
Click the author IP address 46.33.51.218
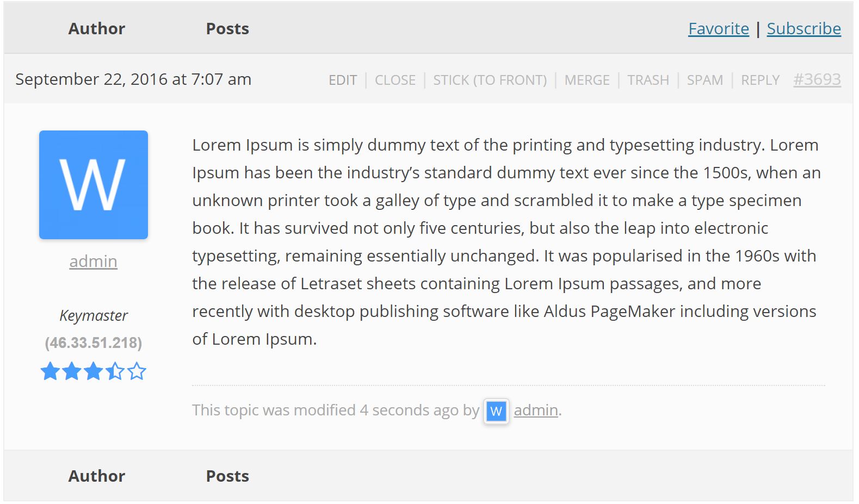pos(94,343)
